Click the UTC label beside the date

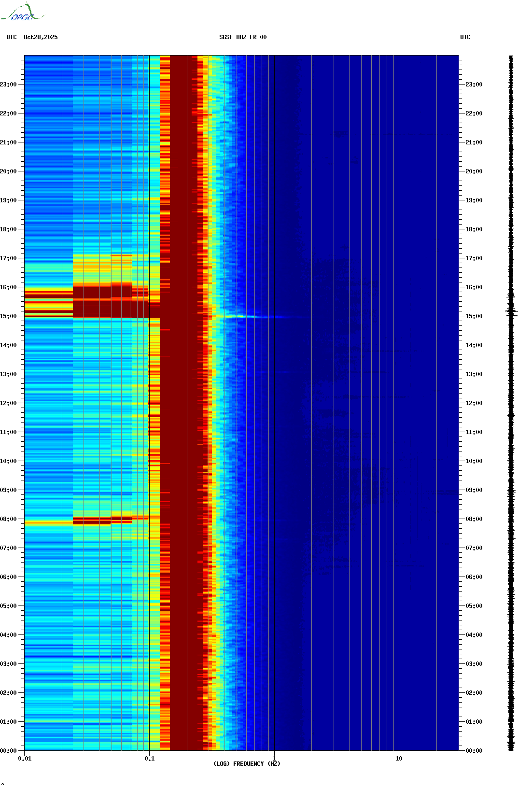click(12, 37)
